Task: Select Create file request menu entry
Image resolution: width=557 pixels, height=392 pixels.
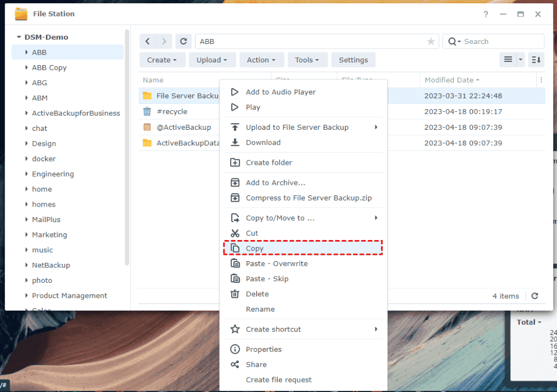Action: pos(303,380)
